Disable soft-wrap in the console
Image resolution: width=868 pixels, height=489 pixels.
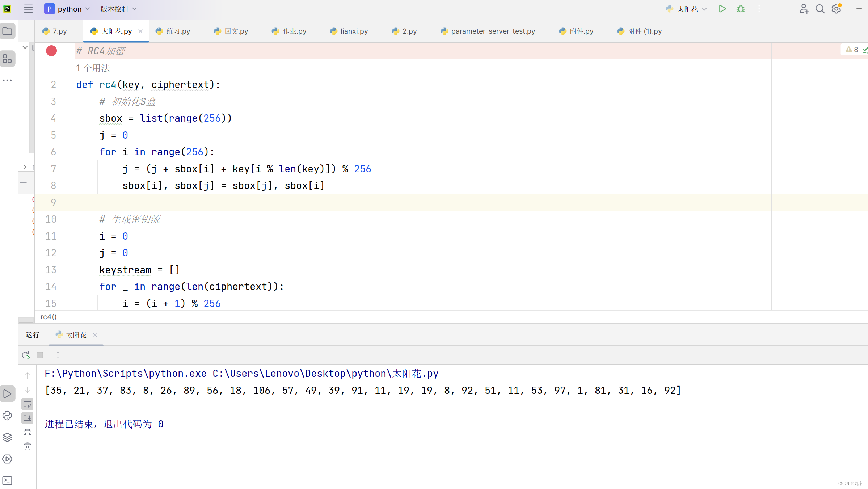(28, 404)
